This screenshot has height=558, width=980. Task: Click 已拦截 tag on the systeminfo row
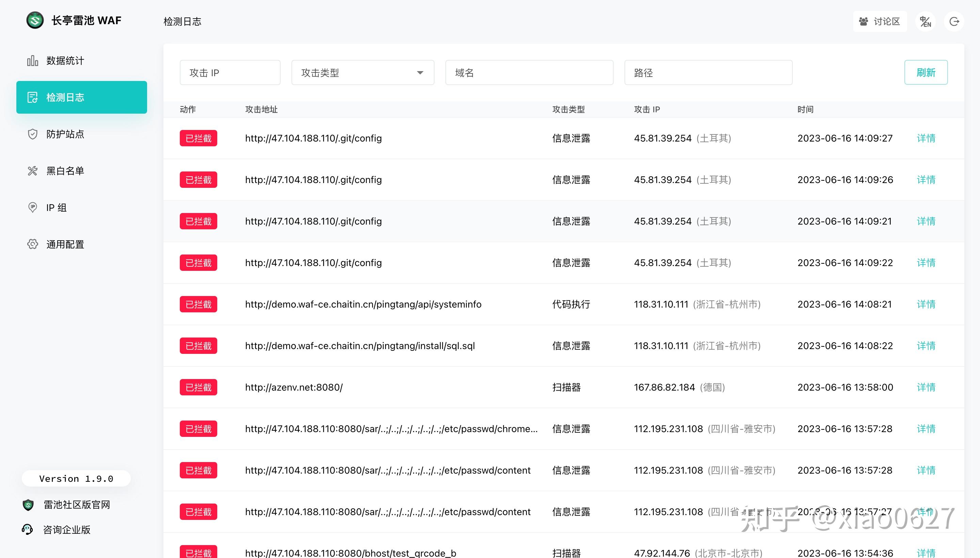pyautogui.click(x=198, y=304)
